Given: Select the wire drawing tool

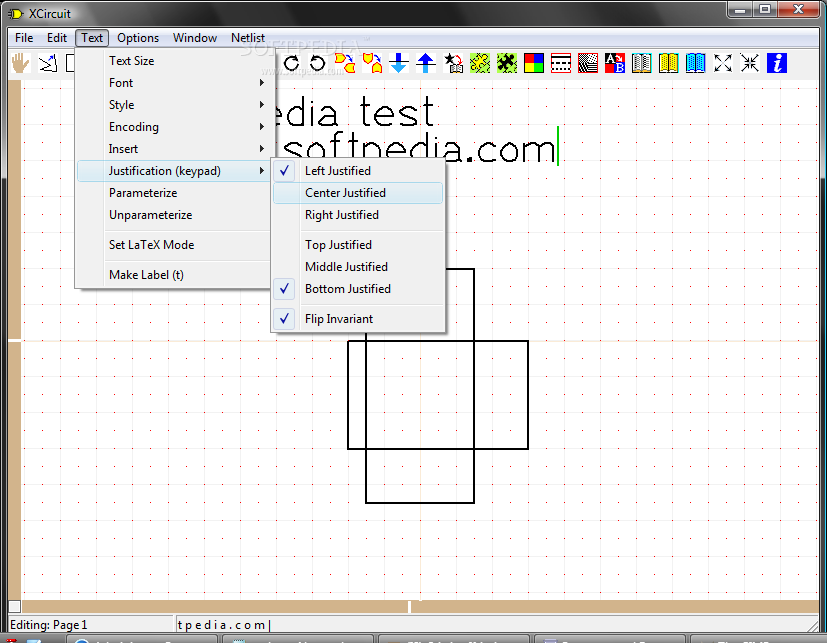Looking at the screenshot, I should [48, 63].
